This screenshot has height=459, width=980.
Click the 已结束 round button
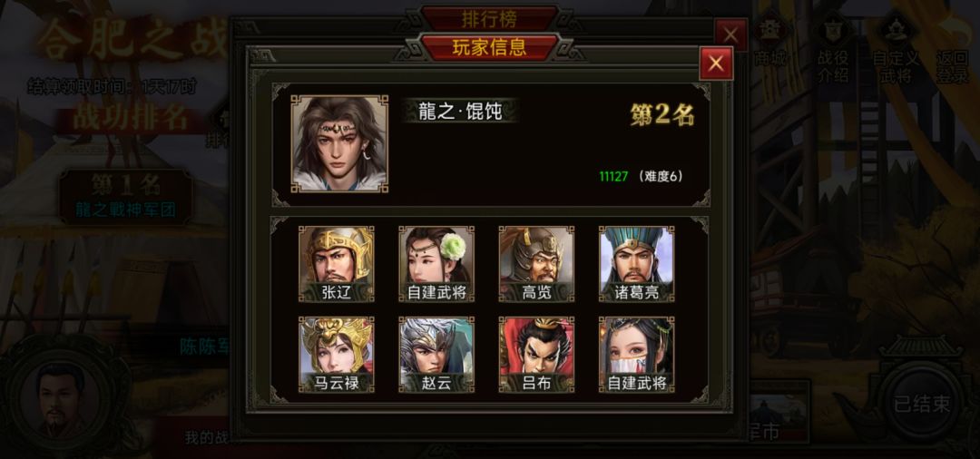pos(922,404)
